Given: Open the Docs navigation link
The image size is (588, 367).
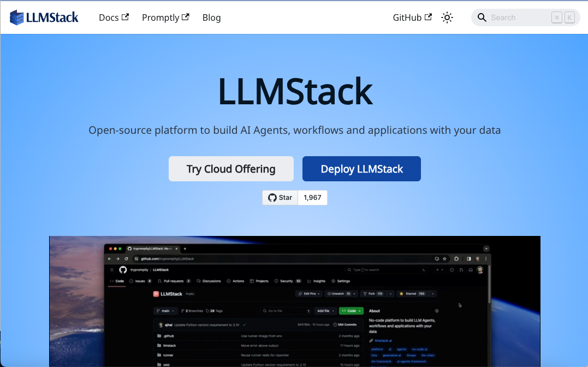Looking at the screenshot, I should pyautogui.click(x=114, y=17).
